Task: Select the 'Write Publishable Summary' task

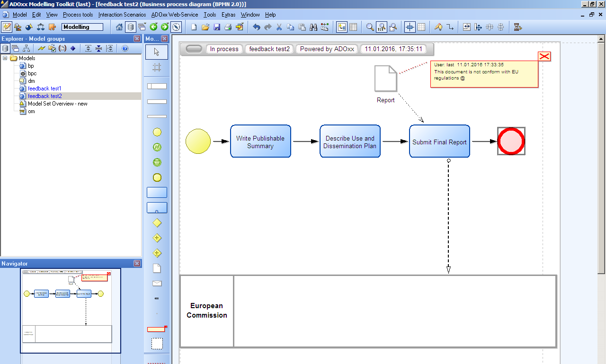Action: (260, 141)
